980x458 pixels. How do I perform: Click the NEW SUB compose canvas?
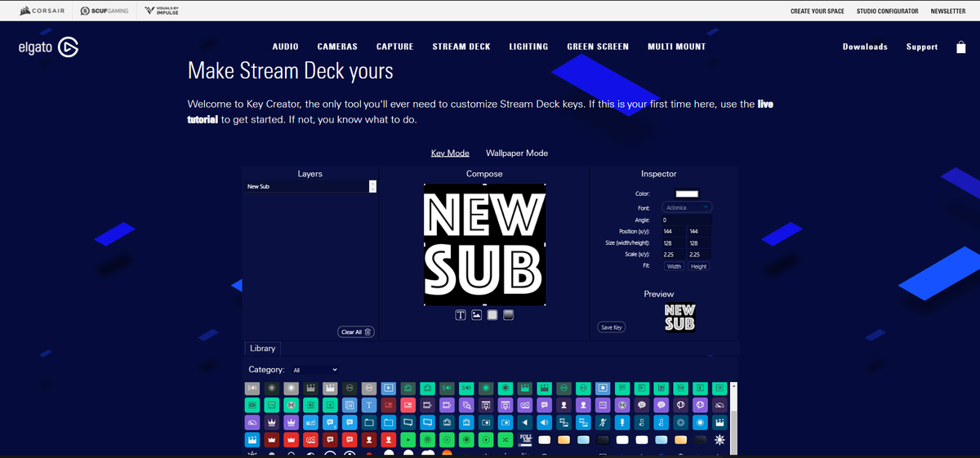click(x=485, y=244)
